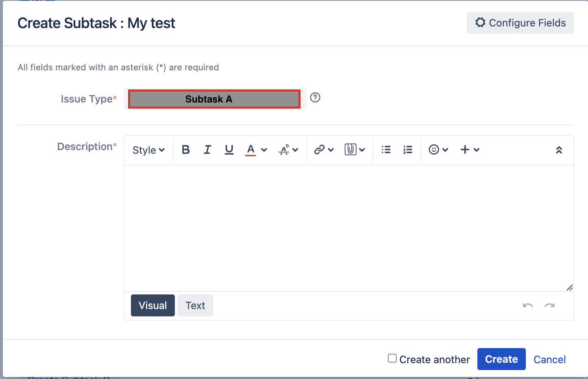Collapse the editor toolbar with double chevron
Viewport: 588px width, 379px height.
(x=559, y=150)
